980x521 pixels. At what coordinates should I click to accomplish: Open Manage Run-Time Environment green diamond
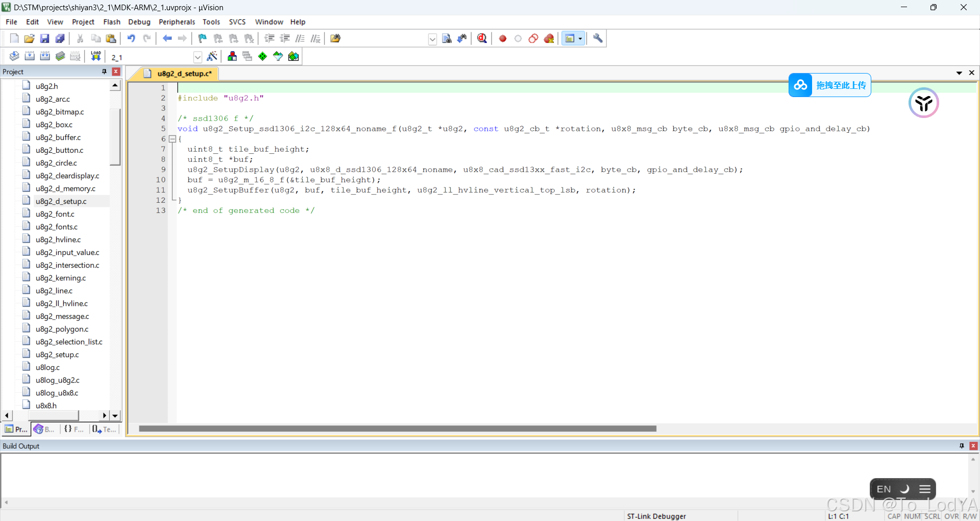click(263, 56)
